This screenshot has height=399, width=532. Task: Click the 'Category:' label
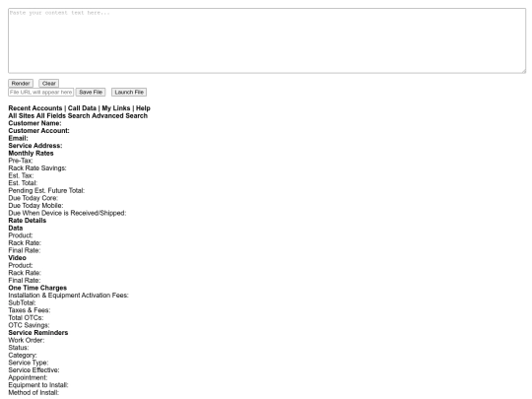coord(23,355)
